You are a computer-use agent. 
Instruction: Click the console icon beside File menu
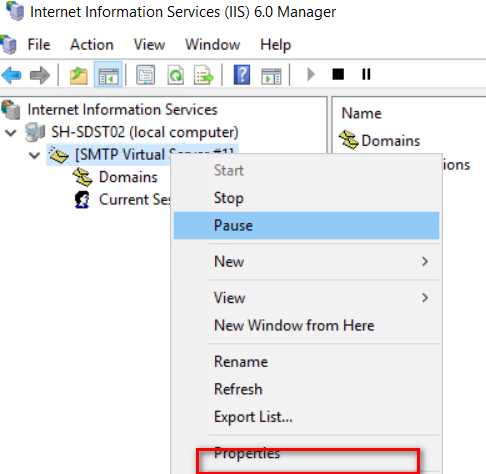[x=8, y=44]
